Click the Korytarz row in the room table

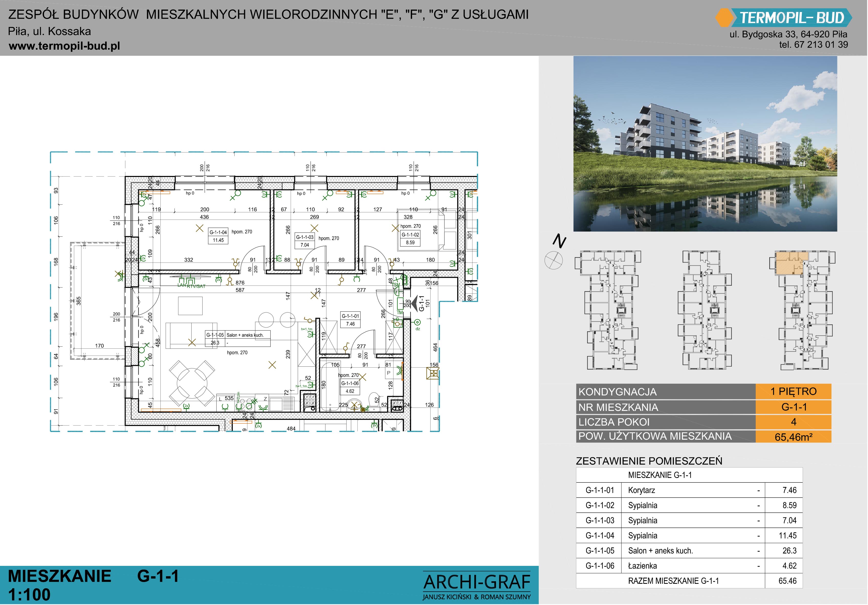(689, 490)
